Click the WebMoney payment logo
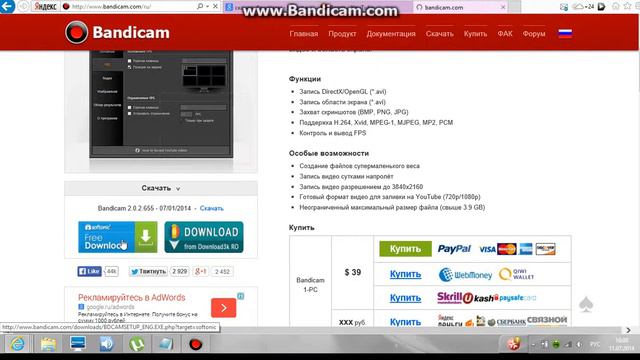 point(465,275)
